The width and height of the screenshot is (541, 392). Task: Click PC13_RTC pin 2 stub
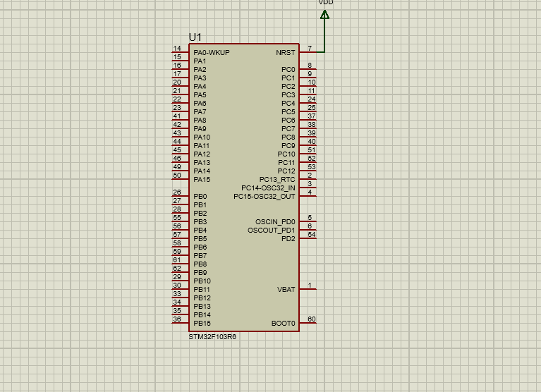pyautogui.click(x=308, y=179)
